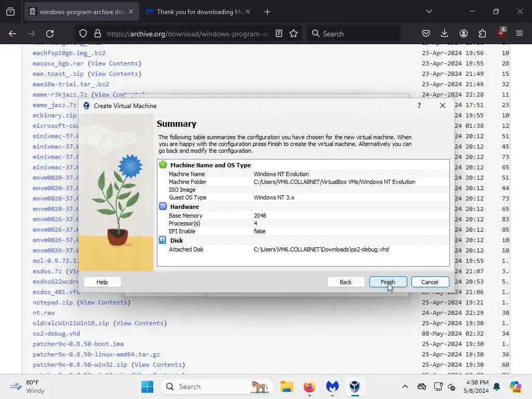Viewport: 532px width, 399px height.
Task: Open Firefox from taskbar
Action: [x=309, y=387]
